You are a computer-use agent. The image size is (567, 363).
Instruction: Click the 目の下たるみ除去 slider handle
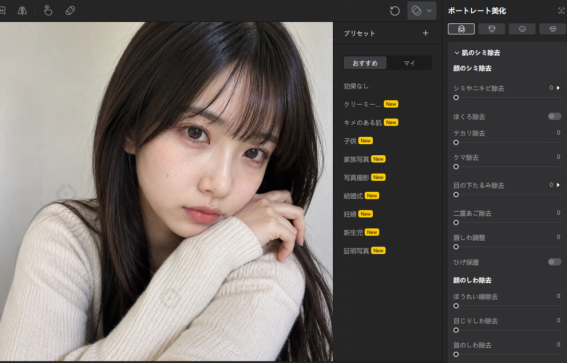[456, 195]
